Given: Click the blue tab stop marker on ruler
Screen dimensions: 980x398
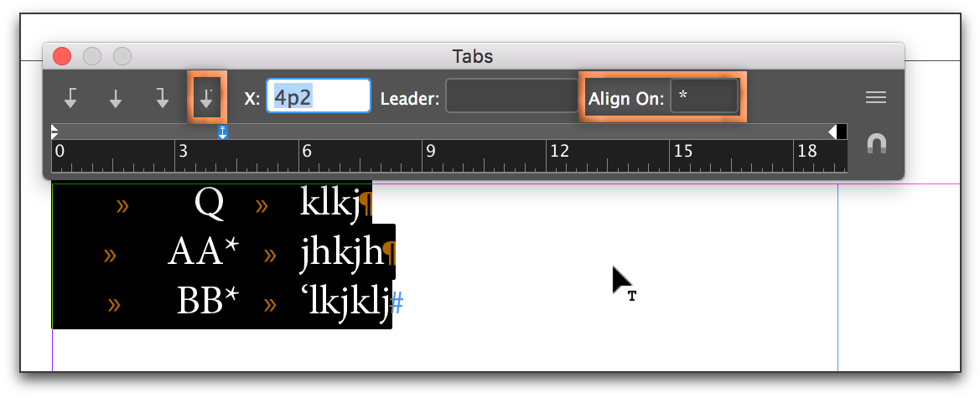Looking at the screenshot, I should tap(223, 132).
